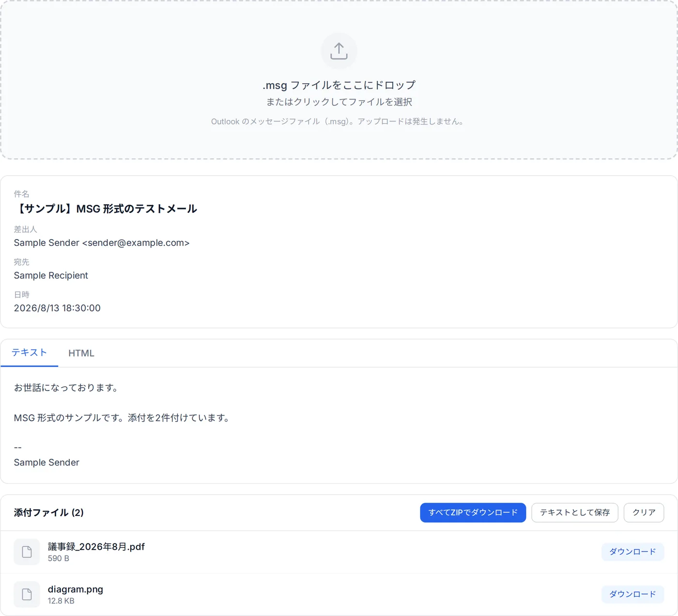
Task: Click the 件名 label
Action: (x=21, y=194)
